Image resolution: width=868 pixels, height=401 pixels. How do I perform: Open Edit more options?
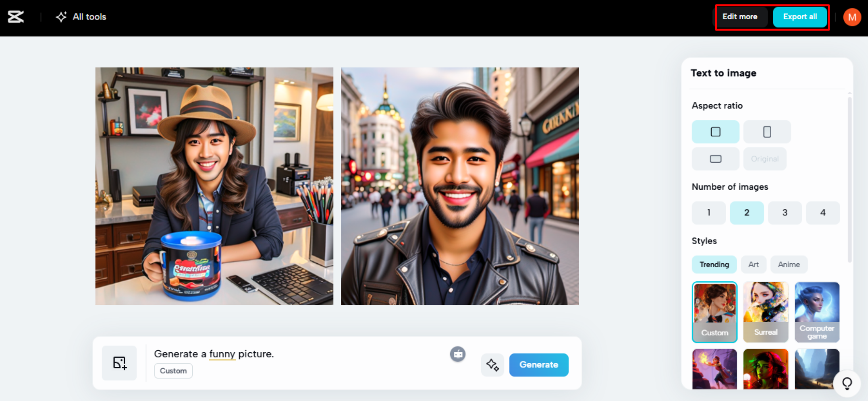[740, 17]
